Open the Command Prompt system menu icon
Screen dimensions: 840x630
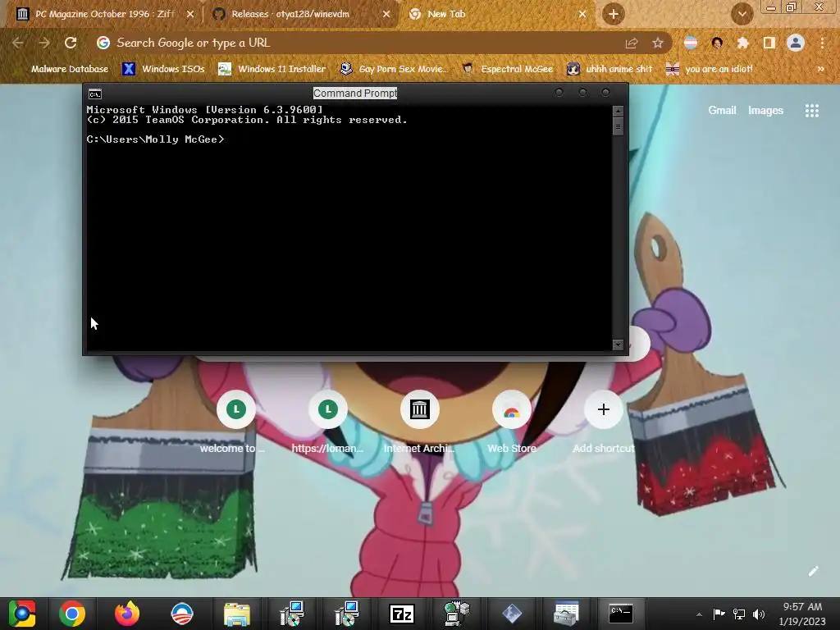(x=95, y=94)
